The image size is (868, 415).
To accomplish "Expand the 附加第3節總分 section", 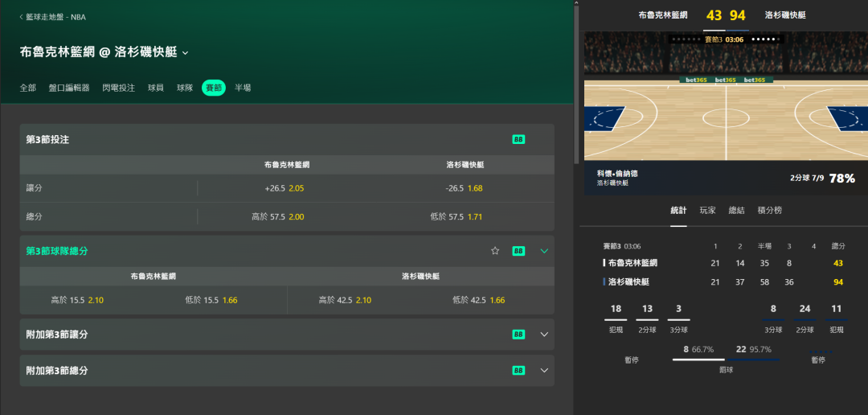I will pyautogui.click(x=544, y=370).
